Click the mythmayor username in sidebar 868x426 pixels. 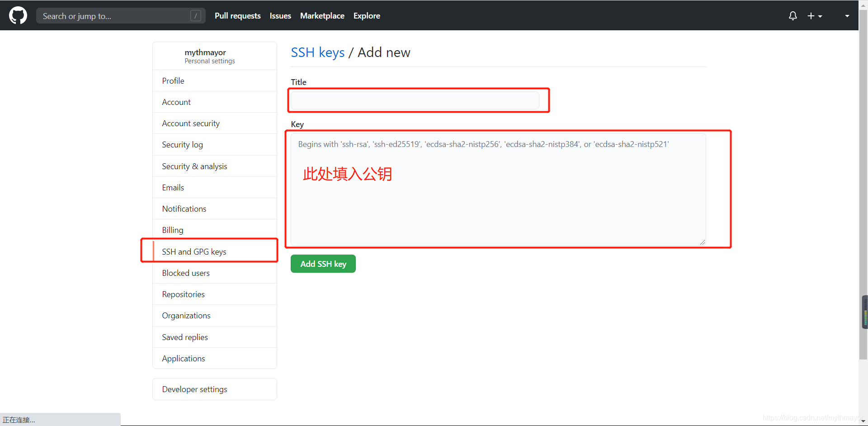(205, 52)
